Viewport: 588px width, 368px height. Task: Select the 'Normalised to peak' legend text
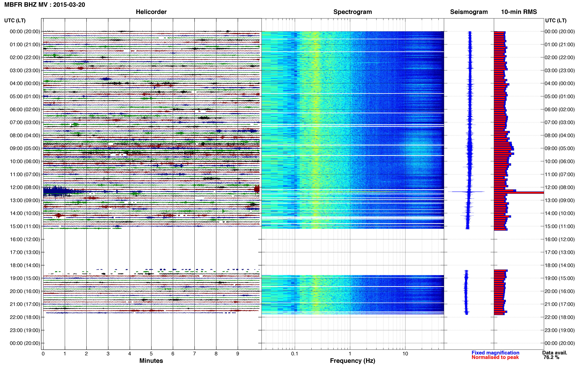pyautogui.click(x=495, y=357)
